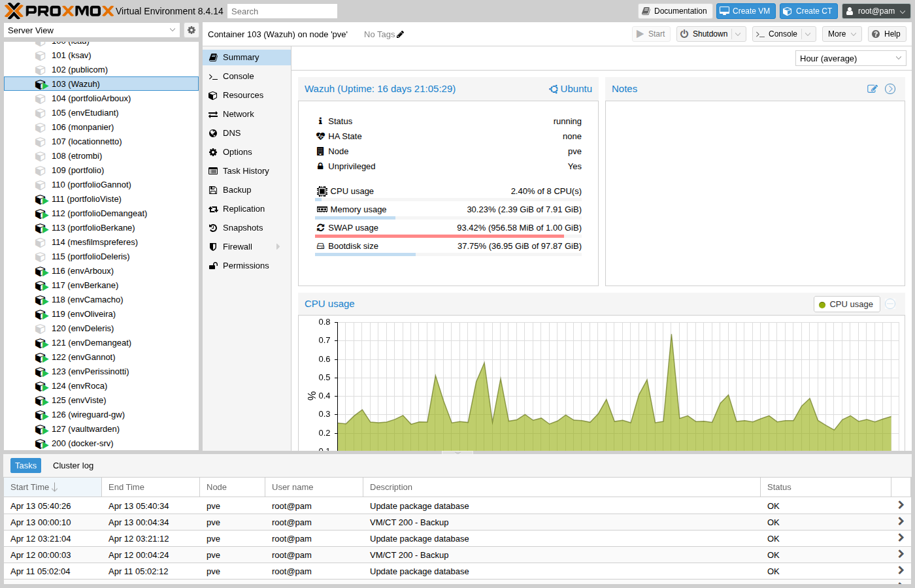Click the Ubuntu OS icon in the summary header
Image resolution: width=915 pixels, height=588 pixels.
(x=554, y=89)
